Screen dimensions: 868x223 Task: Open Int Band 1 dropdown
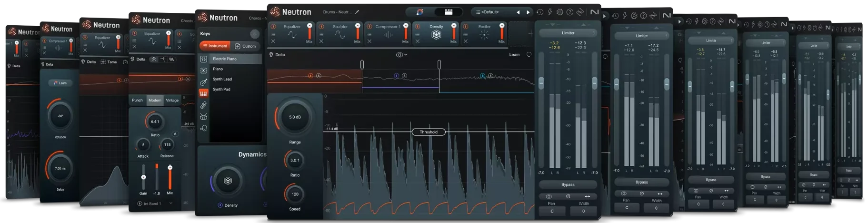click(x=155, y=203)
